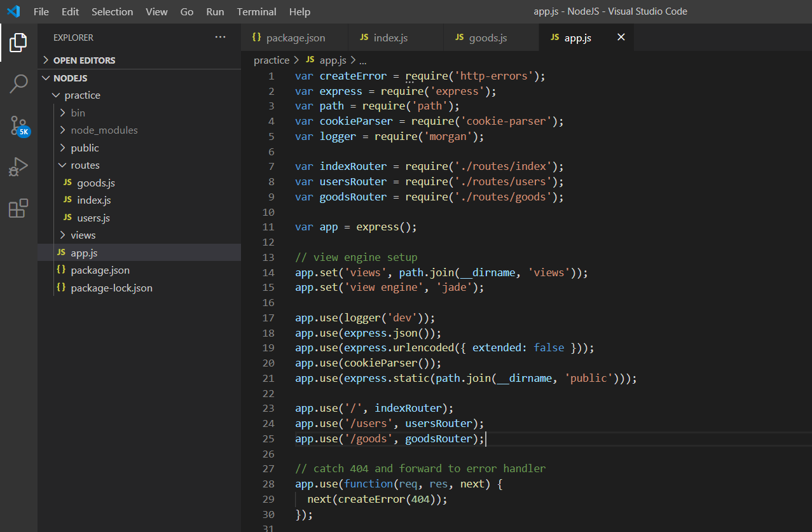812x532 pixels.
Task: Click the VS Code logo icon
Action: coord(13,11)
